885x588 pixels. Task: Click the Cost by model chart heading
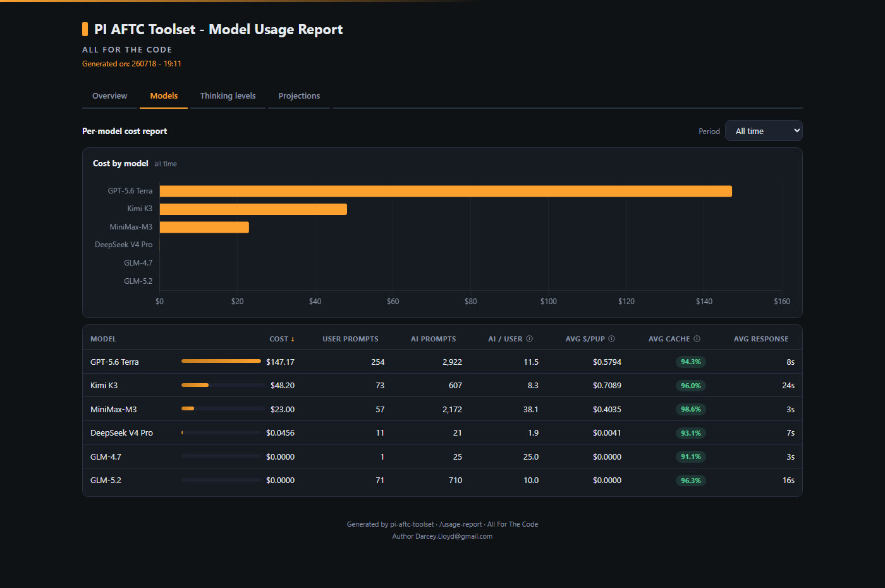(121, 163)
